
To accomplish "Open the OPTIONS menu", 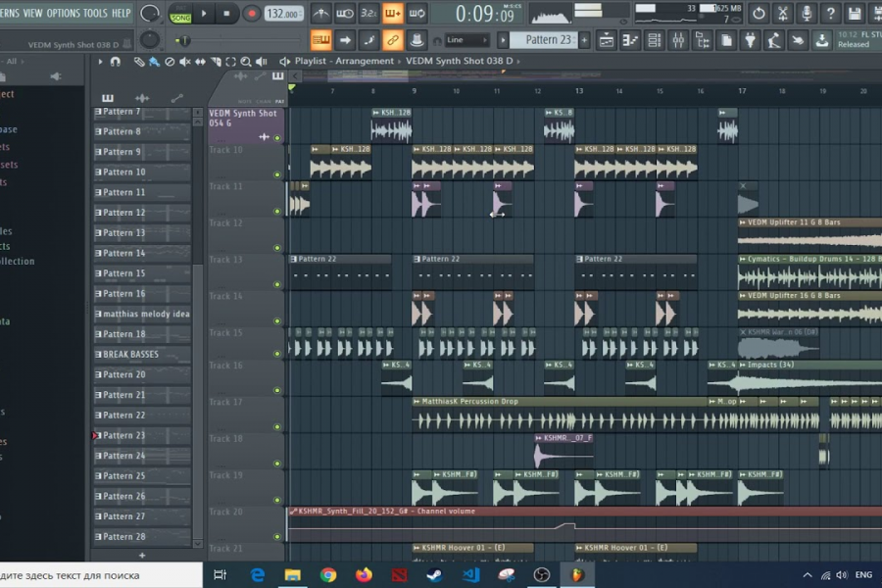I will pyautogui.click(x=63, y=13).
